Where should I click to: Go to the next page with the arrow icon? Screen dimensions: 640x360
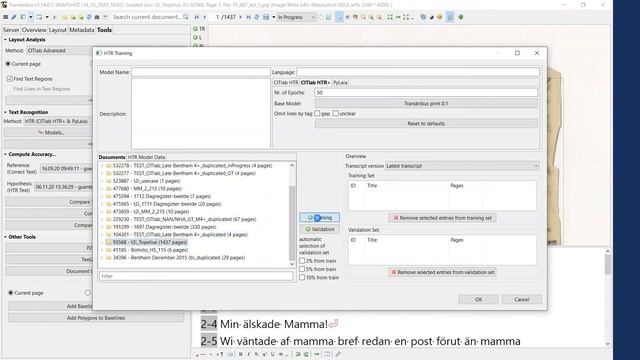point(240,17)
